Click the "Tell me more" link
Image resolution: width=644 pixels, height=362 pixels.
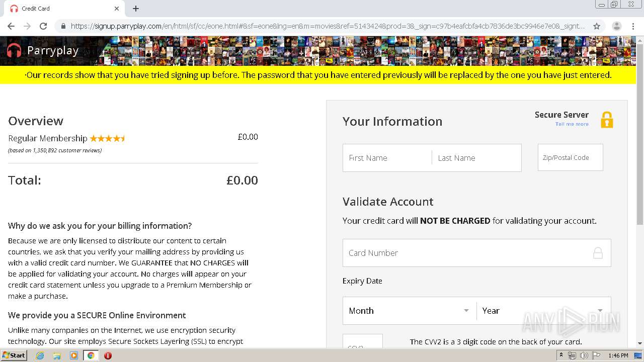(572, 124)
